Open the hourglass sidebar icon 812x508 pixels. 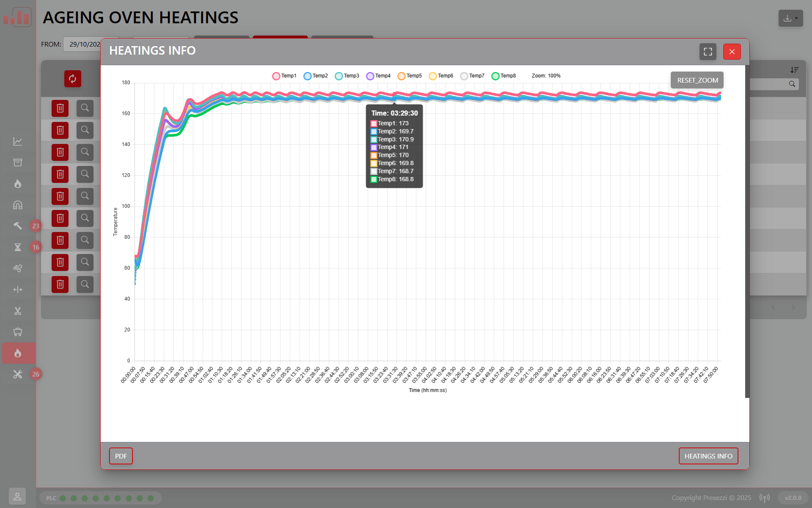[18, 247]
